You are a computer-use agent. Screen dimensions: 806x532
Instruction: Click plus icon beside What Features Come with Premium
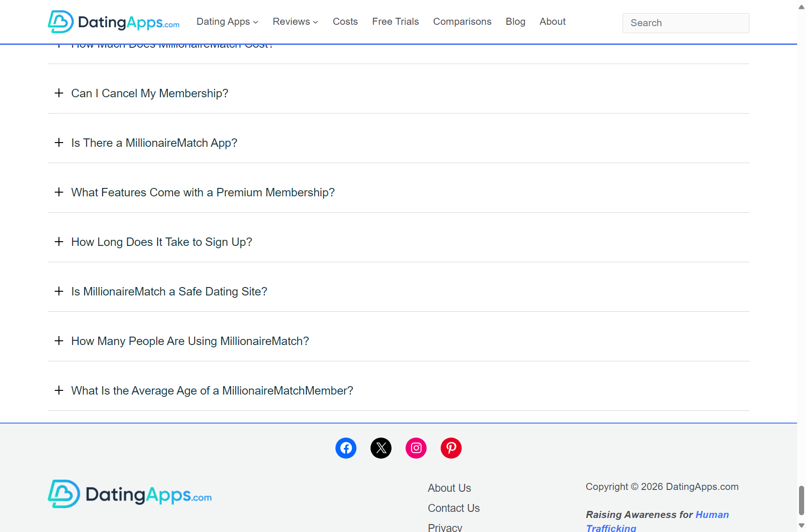[59, 192]
